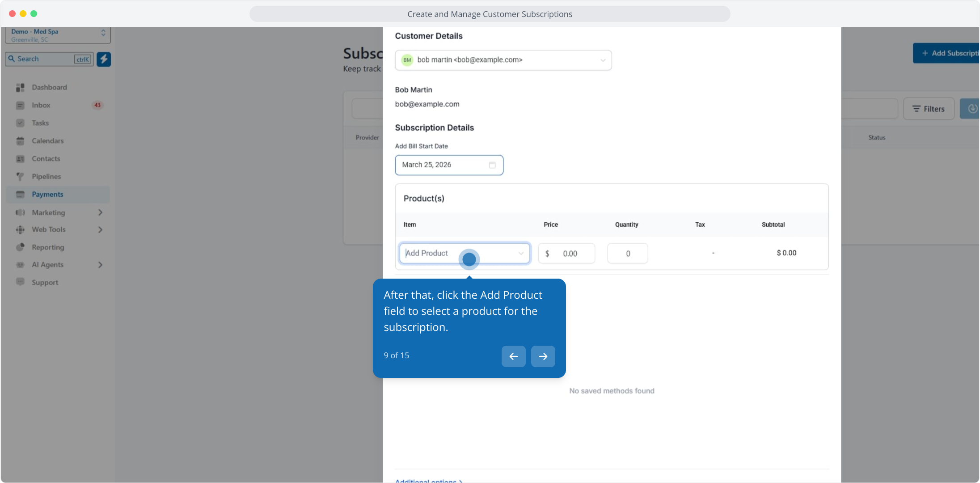Click the Filters button

(929, 109)
